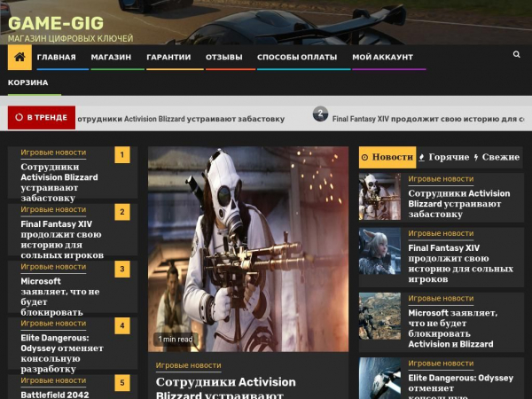Open right sidebar Elite Dangerous: Odyssey headline
The height and width of the screenshot is (399, 532).
tap(461, 386)
